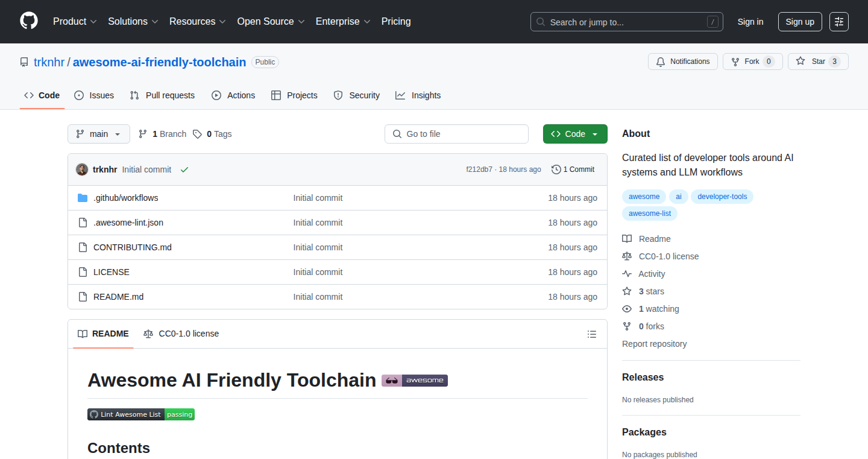Open the Enterprise dropdown

pyautogui.click(x=343, y=22)
